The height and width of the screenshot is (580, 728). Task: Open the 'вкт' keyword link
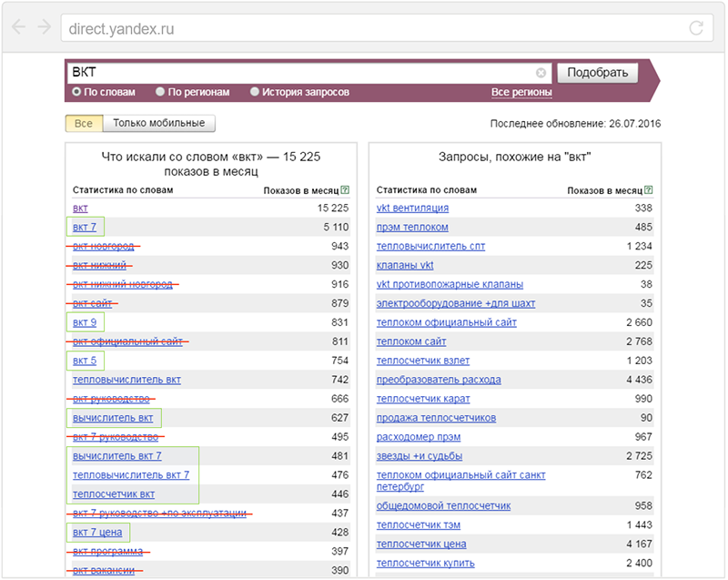coord(80,208)
